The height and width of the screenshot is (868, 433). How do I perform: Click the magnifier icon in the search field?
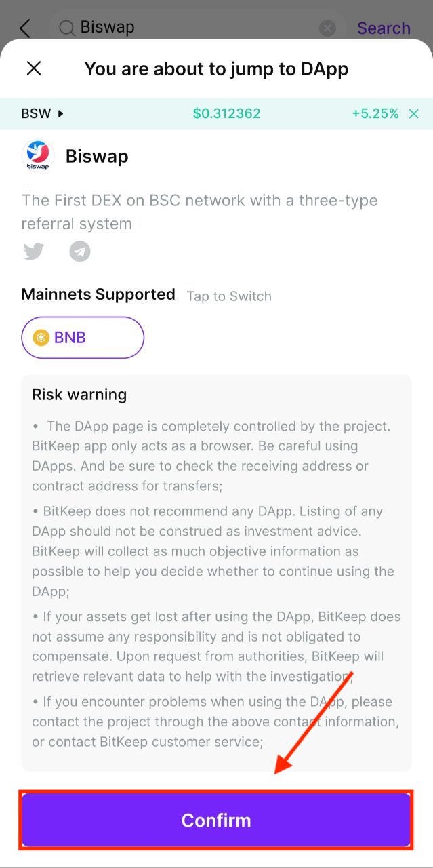[66, 28]
